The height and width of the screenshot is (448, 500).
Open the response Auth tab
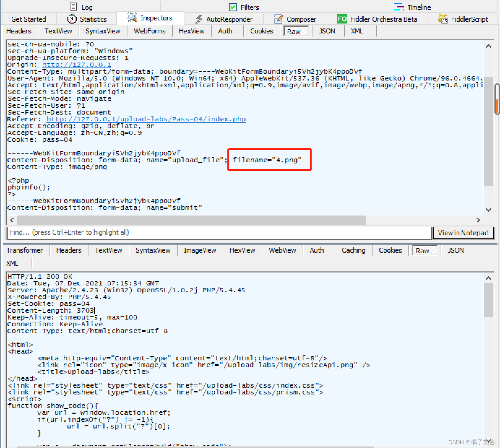click(x=317, y=250)
